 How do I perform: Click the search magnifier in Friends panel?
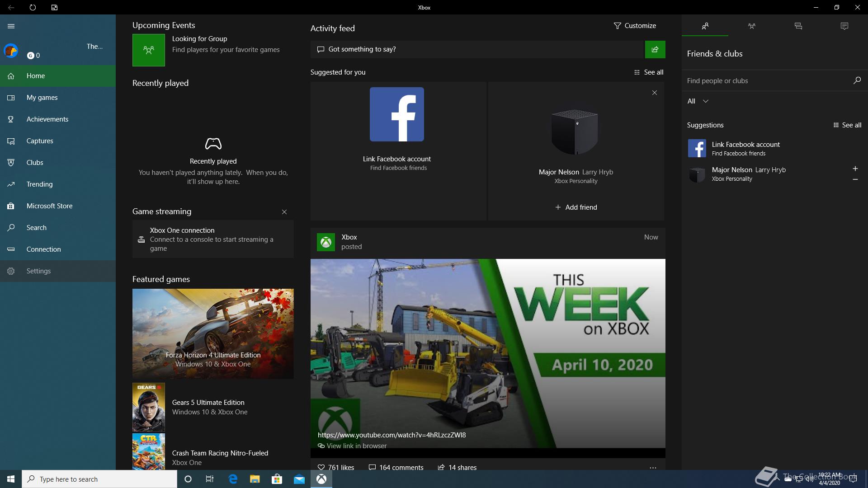857,80
